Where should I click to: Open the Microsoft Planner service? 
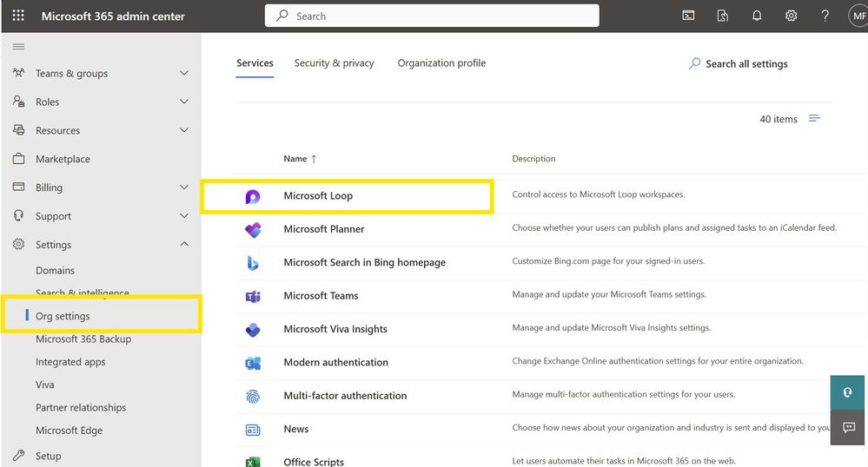[x=324, y=229]
